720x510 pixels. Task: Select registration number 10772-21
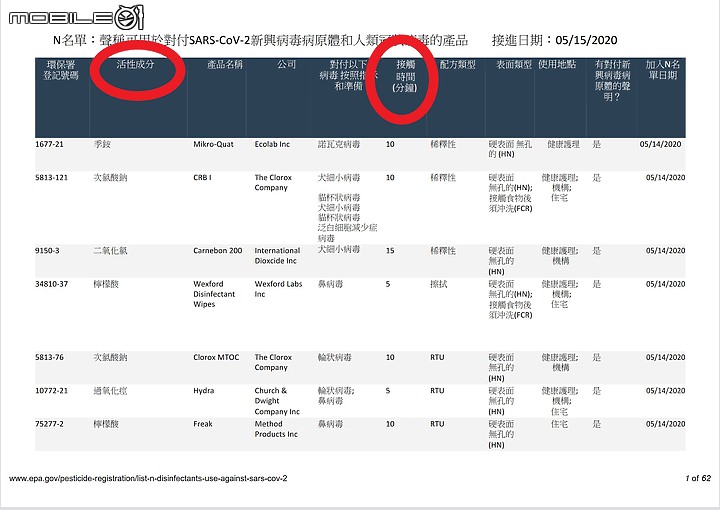coord(51,391)
